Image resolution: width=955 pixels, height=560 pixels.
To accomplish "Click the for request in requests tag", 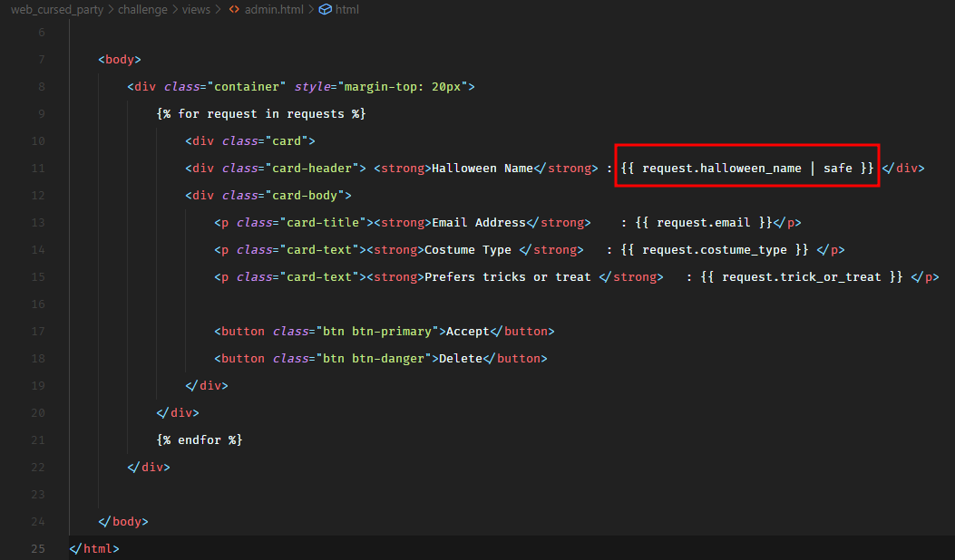I will coord(261,114).
